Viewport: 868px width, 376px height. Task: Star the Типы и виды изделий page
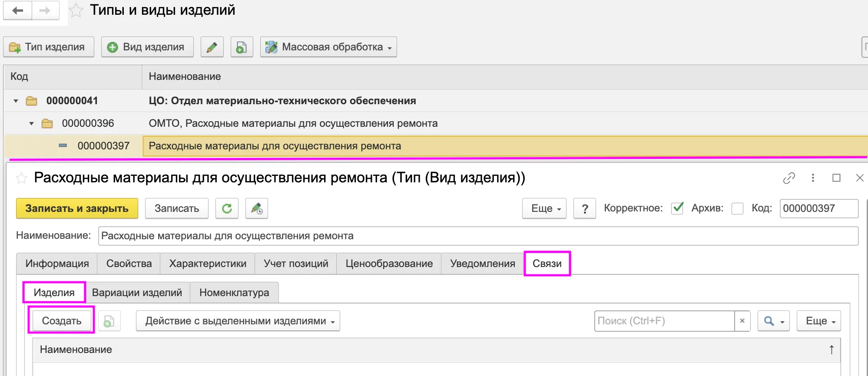pyautogui.click(x=76, y=10)
